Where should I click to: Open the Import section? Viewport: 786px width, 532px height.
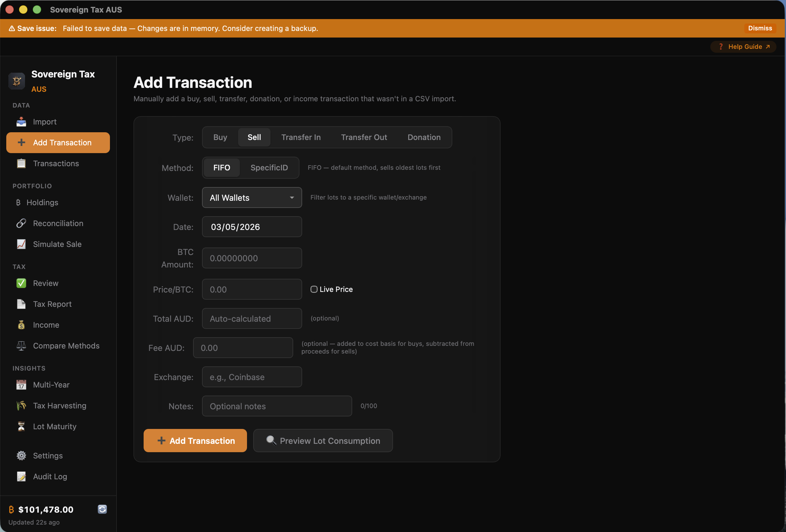click(x=45, y=122)
